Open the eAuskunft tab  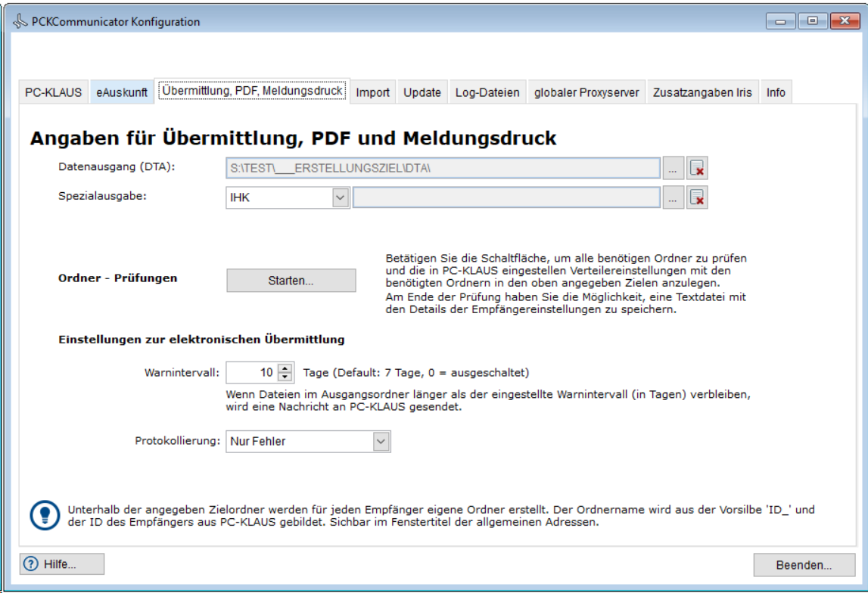click(122, 92)
